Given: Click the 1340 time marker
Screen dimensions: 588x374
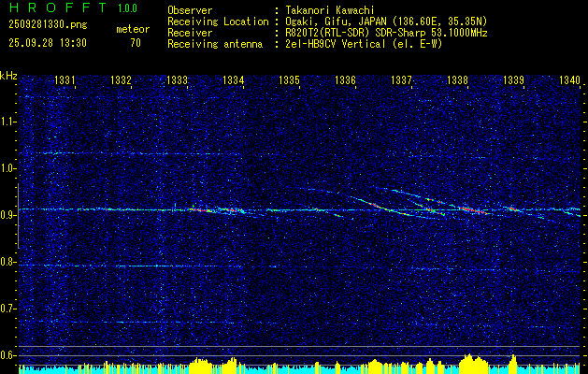Looking at the screenshot, I should [x=569, y=79].
